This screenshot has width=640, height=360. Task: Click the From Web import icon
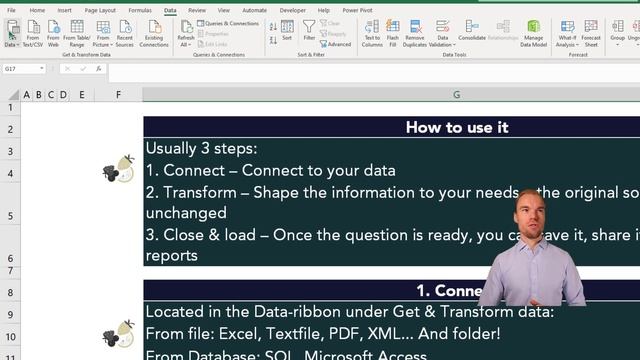pos(53,33)
